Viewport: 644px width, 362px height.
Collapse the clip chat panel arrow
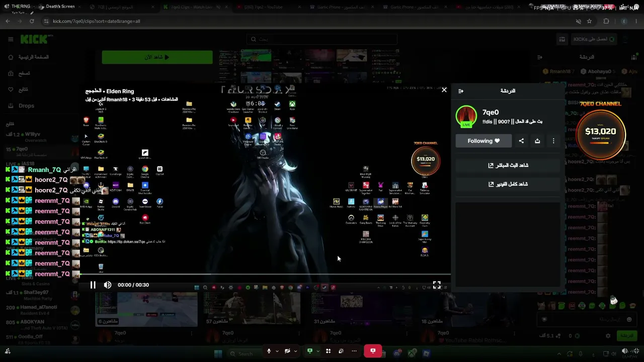460,91
